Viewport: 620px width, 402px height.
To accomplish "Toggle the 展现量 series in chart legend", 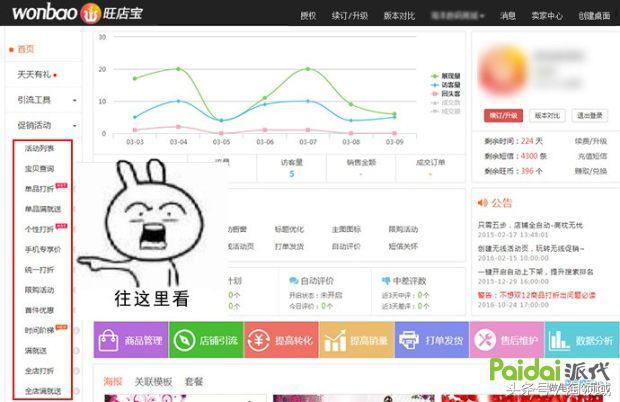I will (x=446, y=76).
